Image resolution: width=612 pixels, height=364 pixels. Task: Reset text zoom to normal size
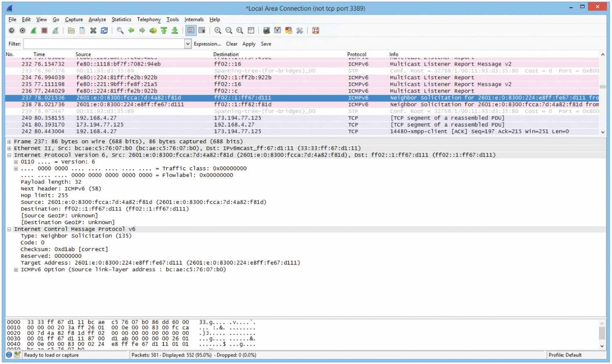point(240,30)
